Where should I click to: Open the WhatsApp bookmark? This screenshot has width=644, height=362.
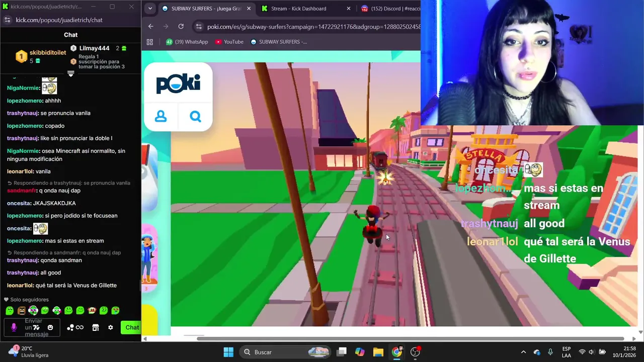(187, 42)
